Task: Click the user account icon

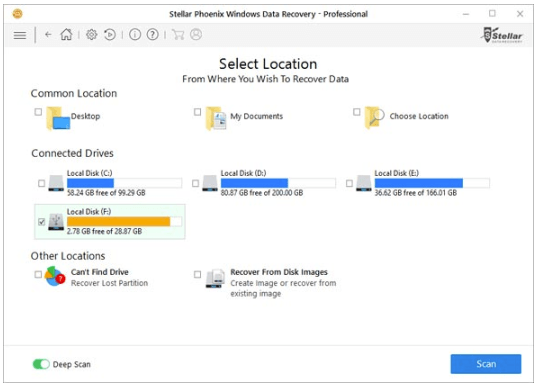Action: tap(196, 35)
